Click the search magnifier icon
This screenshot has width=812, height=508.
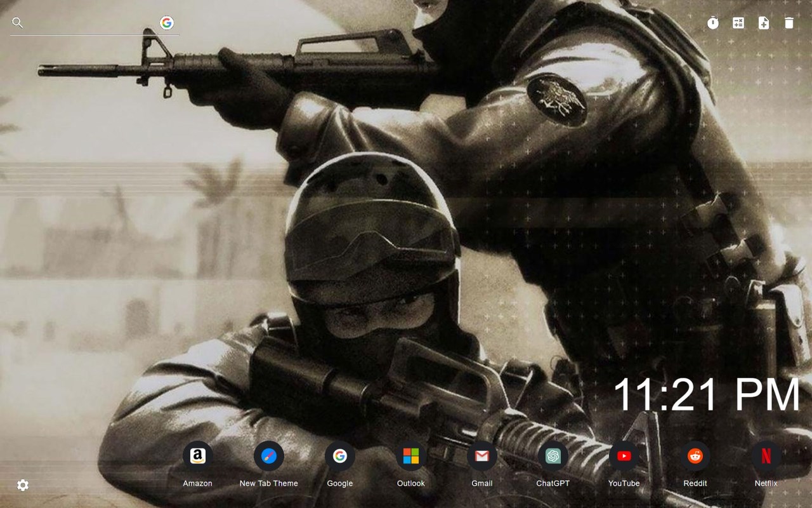tap(18, 23)
